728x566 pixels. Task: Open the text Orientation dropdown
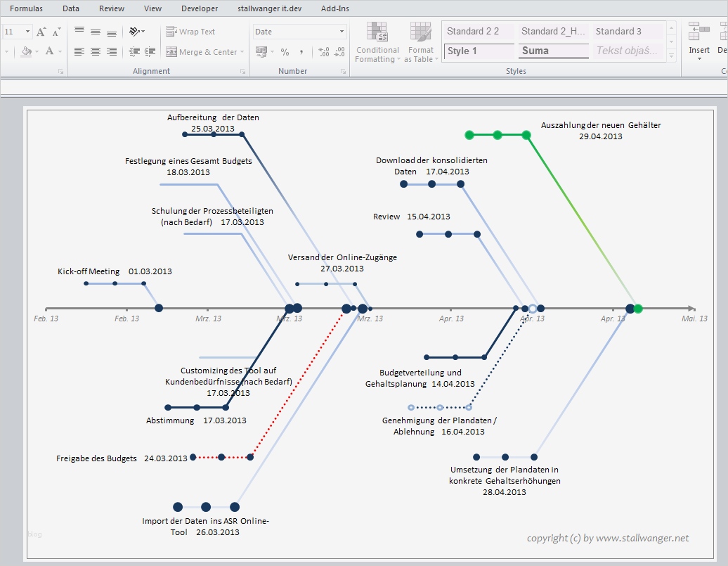click(136, 32)
